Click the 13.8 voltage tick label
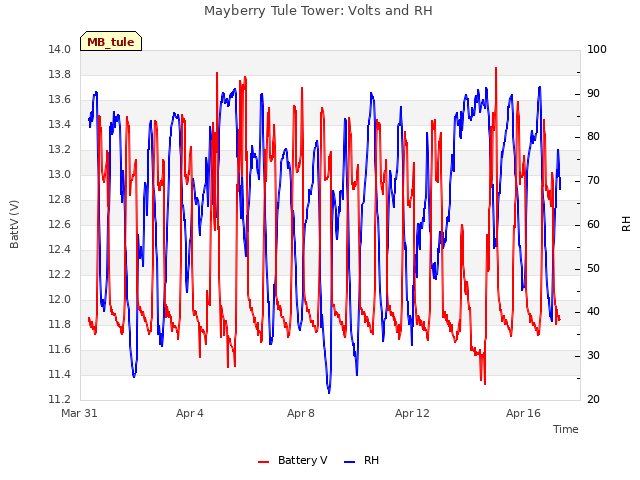The image size is (640, 480). tap(60, 74)
